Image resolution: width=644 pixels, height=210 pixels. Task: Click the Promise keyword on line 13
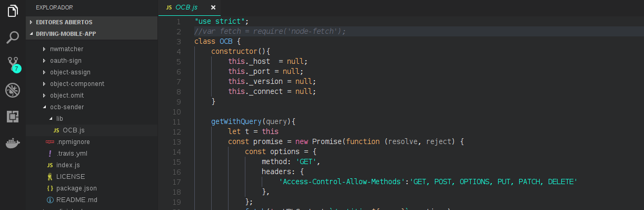tap(327, 142)
